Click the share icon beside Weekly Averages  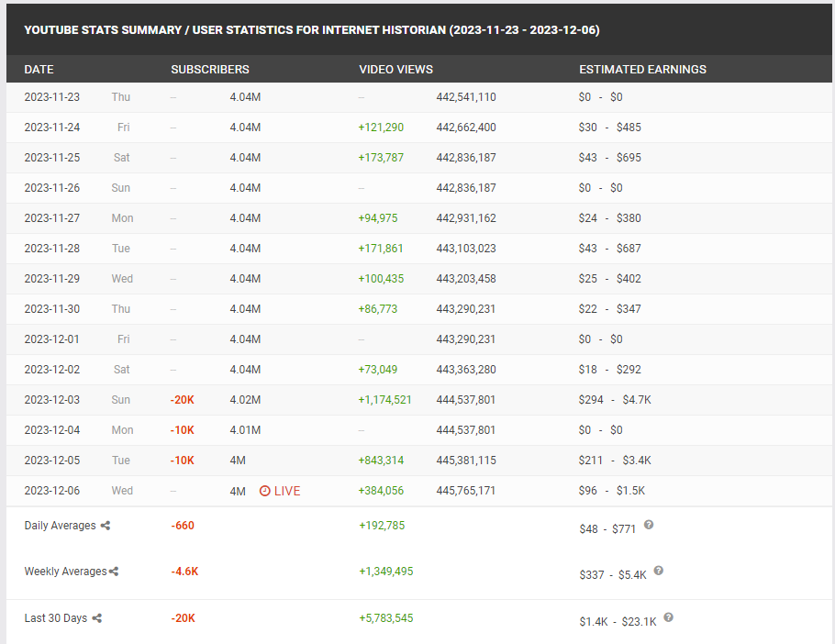(x=114, y=572)
